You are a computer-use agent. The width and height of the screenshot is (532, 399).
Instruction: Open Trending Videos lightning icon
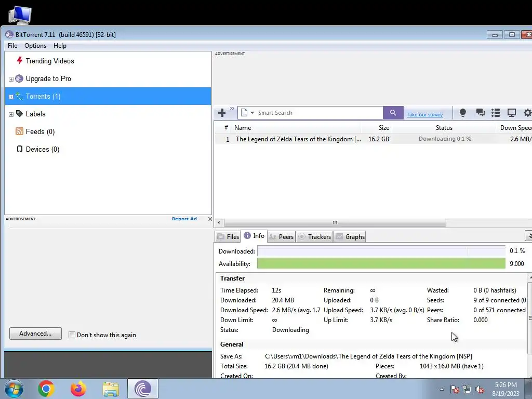tap(19, 61)
